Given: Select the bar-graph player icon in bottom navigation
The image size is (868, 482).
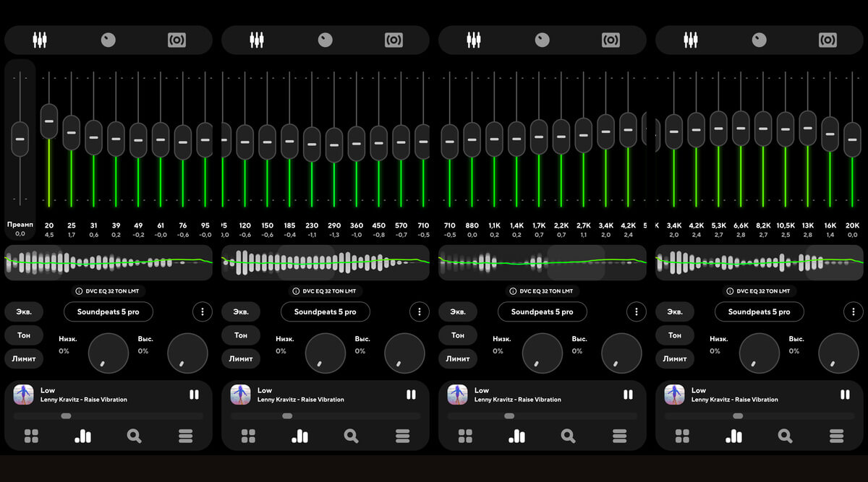Looking at the screenshot, I should [x=82, y=436].
